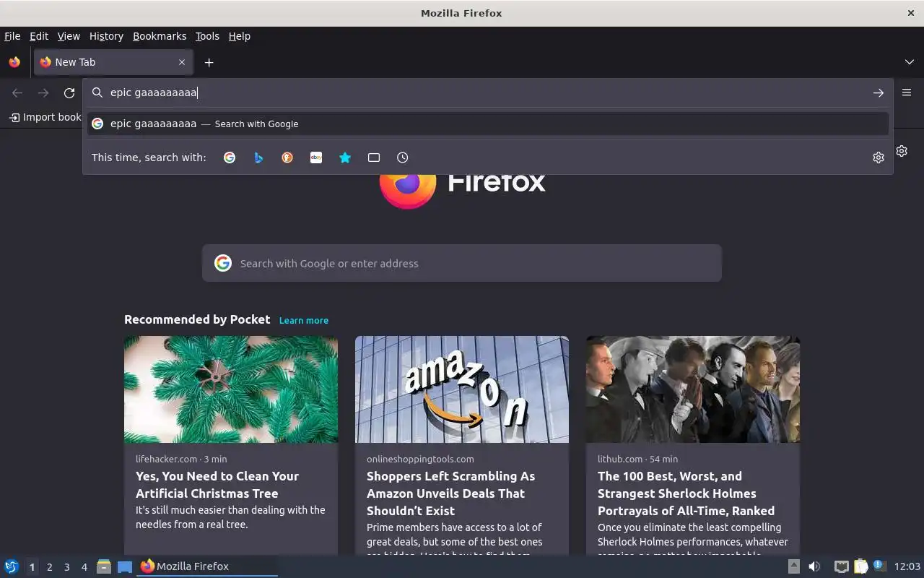Reload the current page
Image resolution: width=924 pixels, height=578 pixels.
click(69, 92)
